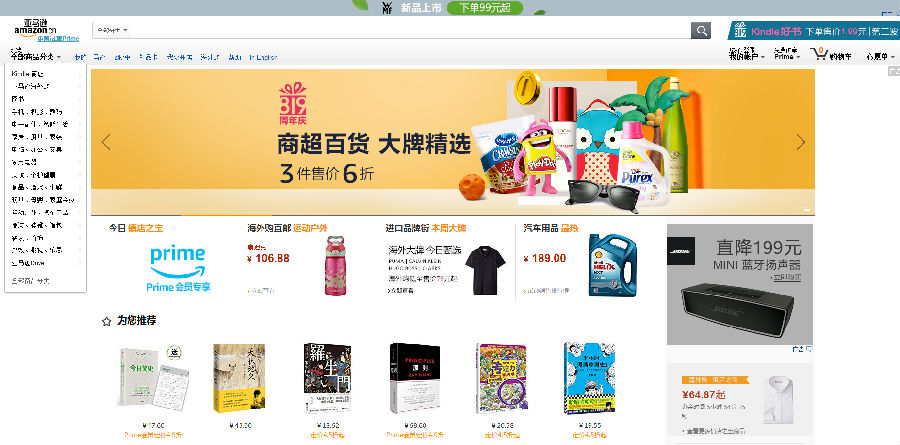Advance carousel with right arrow
Viewport: 900px width, 445px height.
[801, 142]
